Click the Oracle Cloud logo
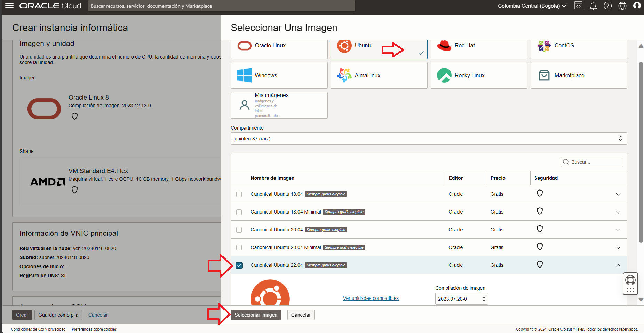 coord(50,6)
